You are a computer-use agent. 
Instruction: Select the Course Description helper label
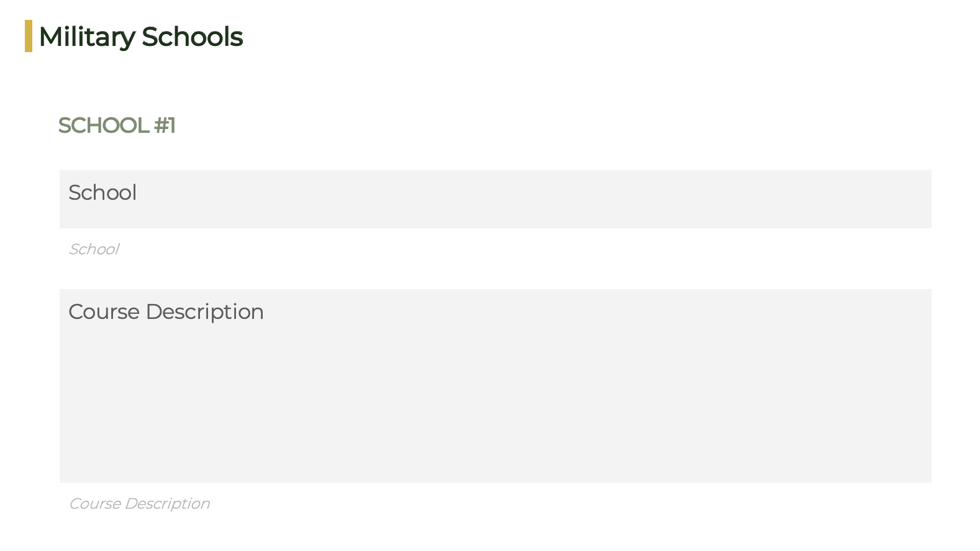point(139,503)
